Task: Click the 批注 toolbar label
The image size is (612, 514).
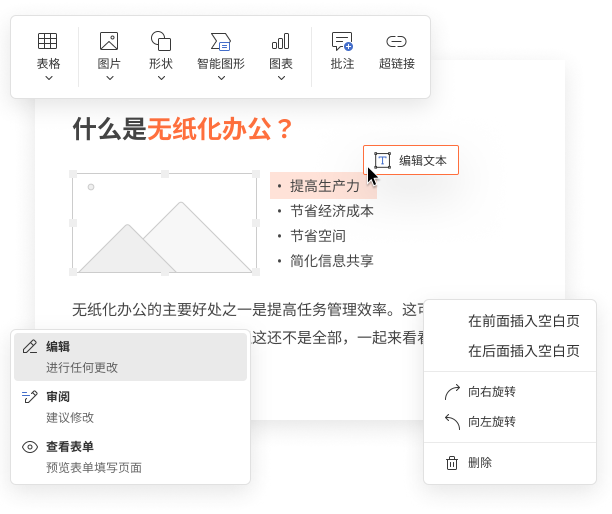Action: tap(342, 63)
